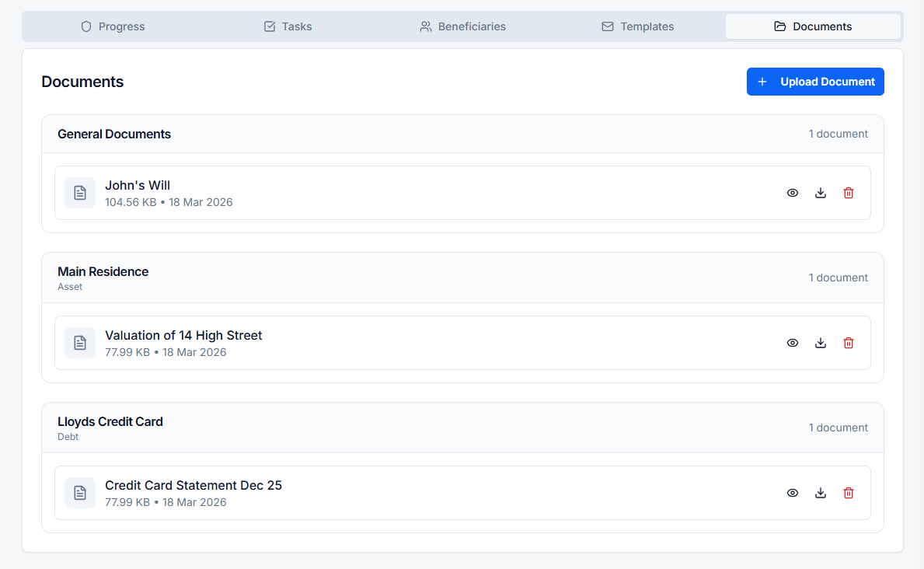Click the Templates envelope icon
The height and width of the screenshot is (569, 924).
606,26
